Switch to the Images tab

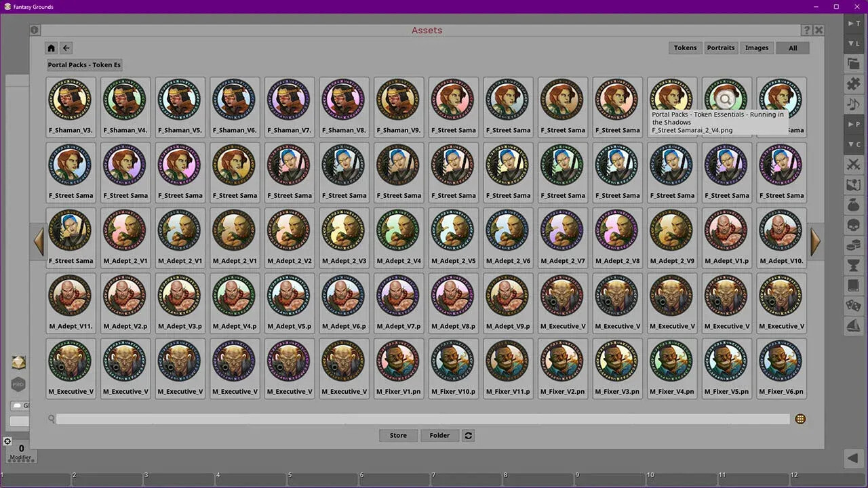757,47
